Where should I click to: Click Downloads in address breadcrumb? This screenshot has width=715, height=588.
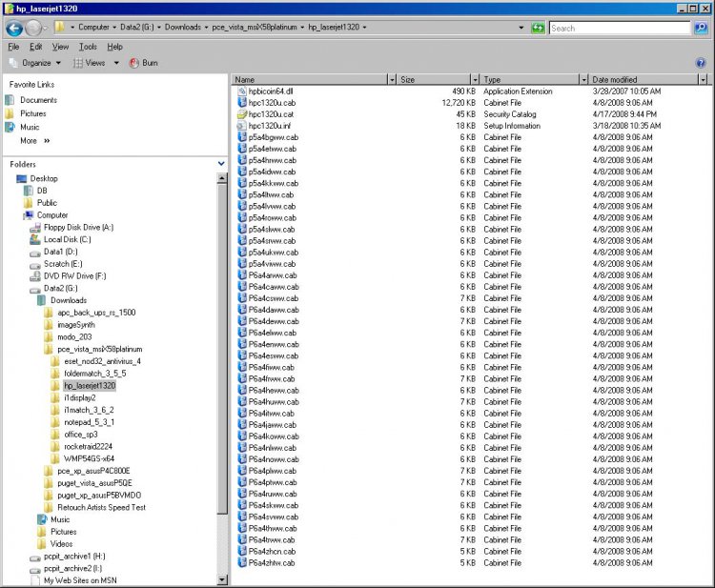pos(183,28)
